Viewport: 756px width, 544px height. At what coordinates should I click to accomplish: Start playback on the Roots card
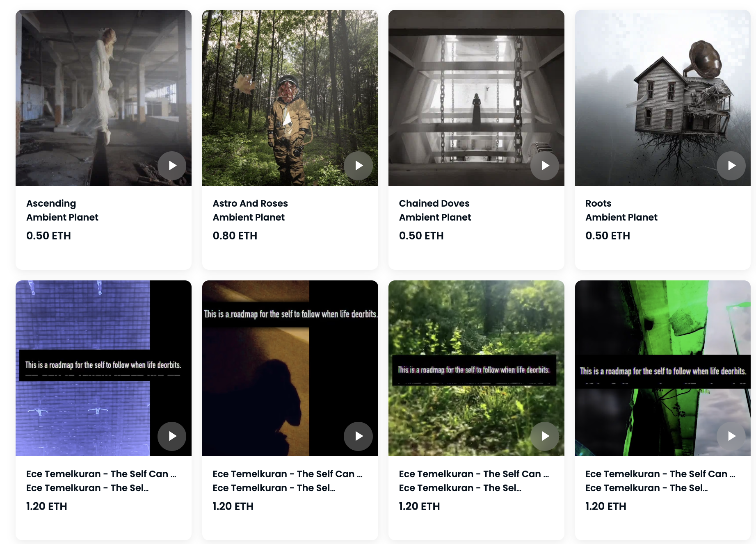pyautogui.click(x=731, y=166)
